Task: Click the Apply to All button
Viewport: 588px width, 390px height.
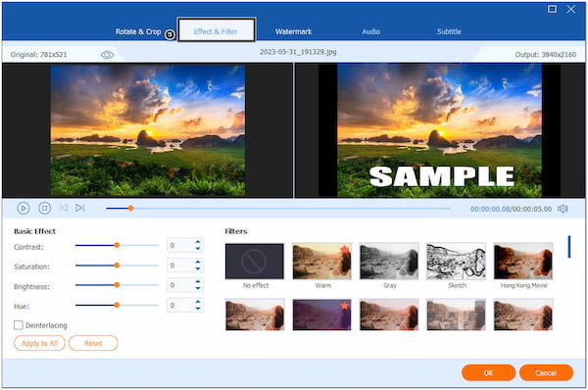Action: 40,343
